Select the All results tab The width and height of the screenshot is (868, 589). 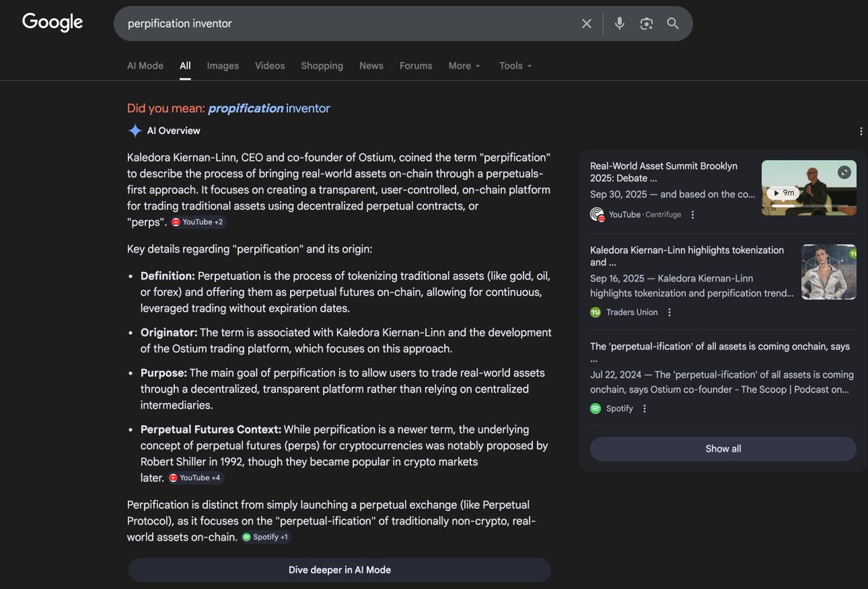(x=185, y=66)
